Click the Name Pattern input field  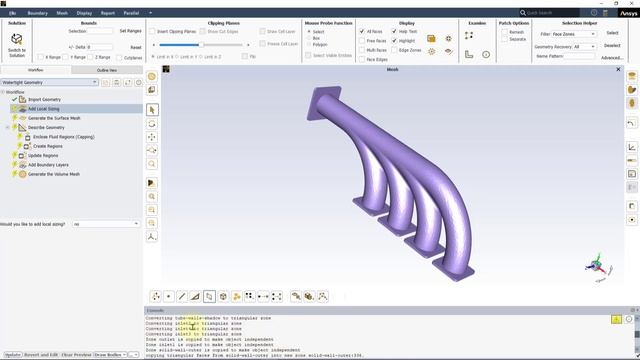(579, 56)
